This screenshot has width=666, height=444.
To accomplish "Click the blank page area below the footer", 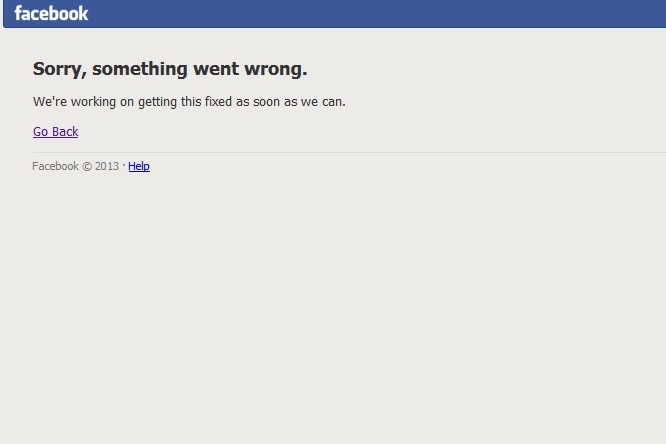I will 333,306.
